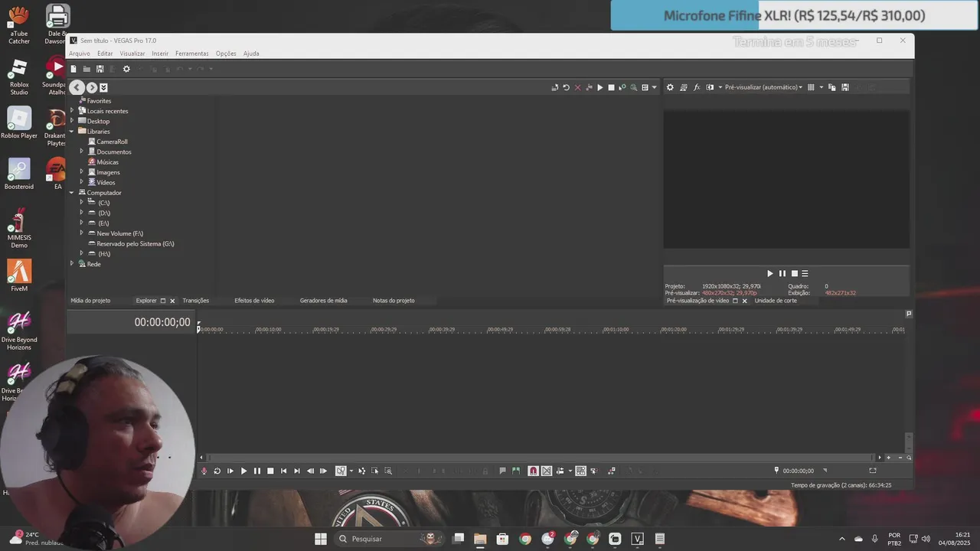Refresh the Explorer view
The image size is (980, 551).
[x=566, y=88]
